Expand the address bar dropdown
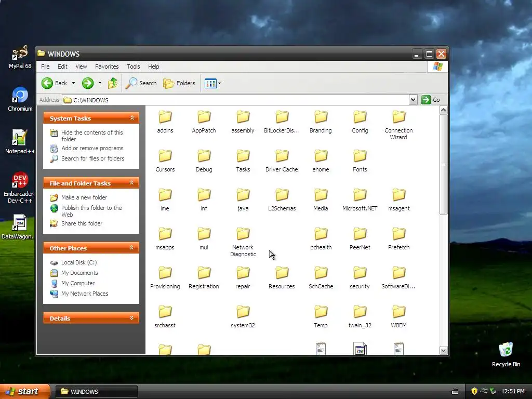This screenshot has height=399, width=532. click(413, 100)
